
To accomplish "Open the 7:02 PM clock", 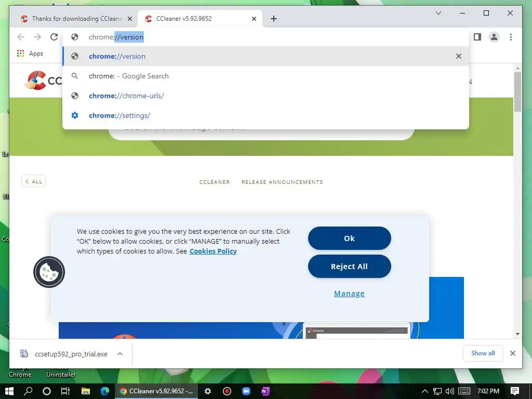I will [x=488, y=391].
